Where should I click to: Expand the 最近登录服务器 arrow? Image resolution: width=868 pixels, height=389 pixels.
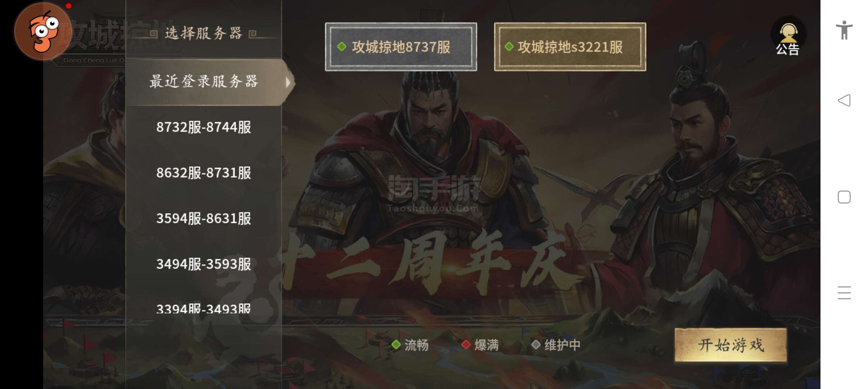pos(288,82)
